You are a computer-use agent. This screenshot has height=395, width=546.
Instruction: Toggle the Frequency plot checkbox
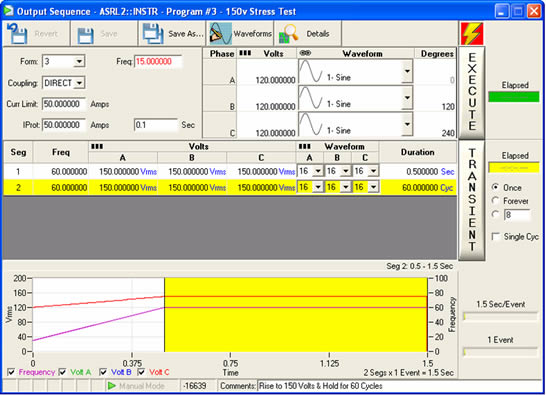11,372
